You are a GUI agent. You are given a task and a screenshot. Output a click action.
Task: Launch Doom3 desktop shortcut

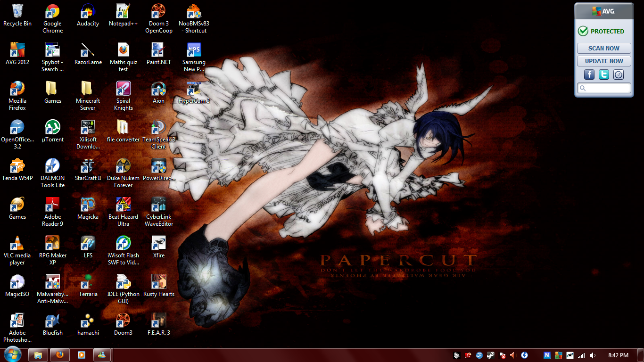(x=123, y=324)
